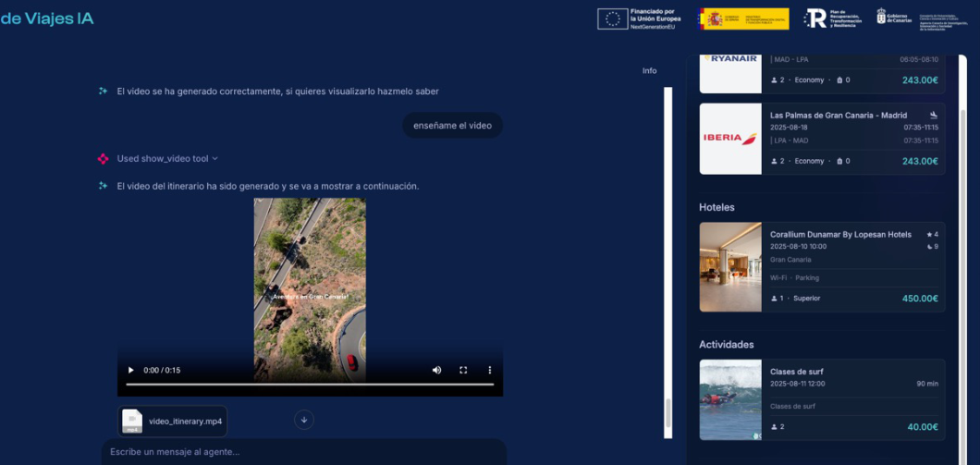Click the Corallium Dunamar By Lopesan Hotels title
This screenshot has height=465, width=980.
point(840,235)
